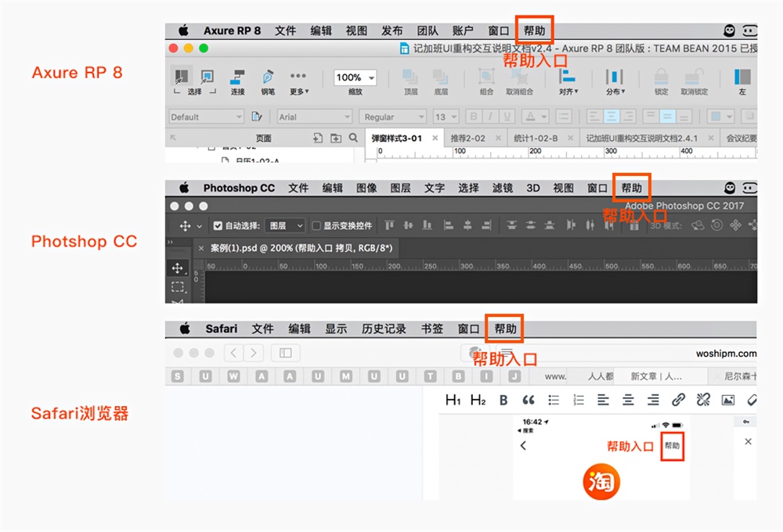
Task: Click the Axure 底层 send-to-back icon
Action: (440, 77)
